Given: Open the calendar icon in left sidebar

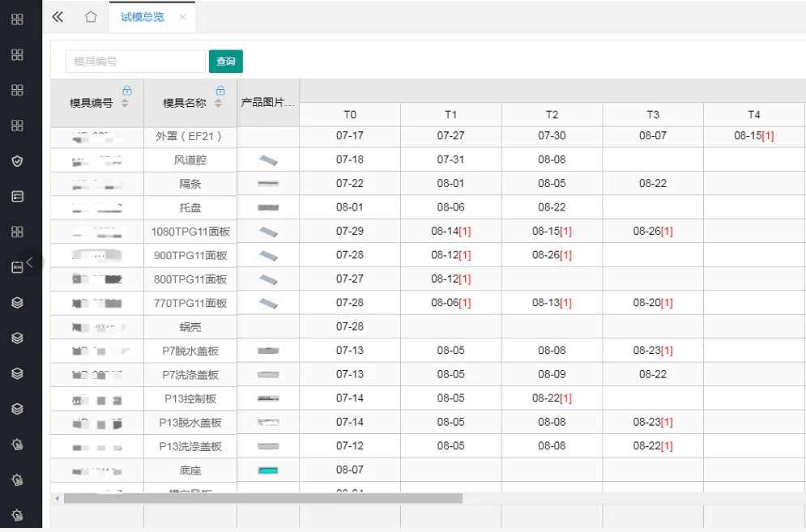Looking at the screenshot, I should pyautogui.click(x=17, y=267).
